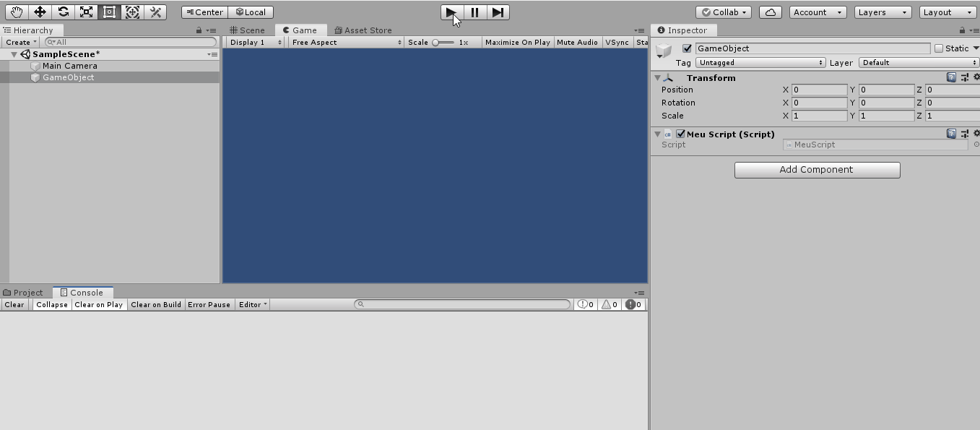The image size is (980, 430).
Task: Click the Add Component button
Action: point(817,170)
